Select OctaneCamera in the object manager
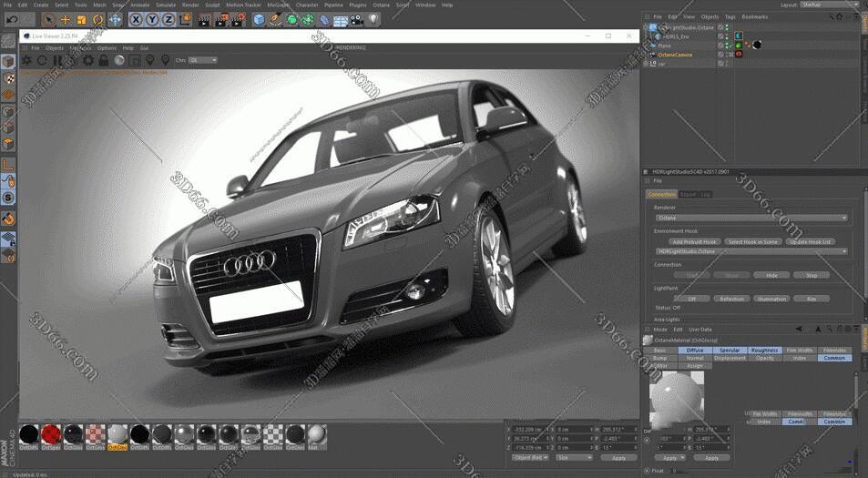This screenshot has width=868, height=478. tap(675, 55)
